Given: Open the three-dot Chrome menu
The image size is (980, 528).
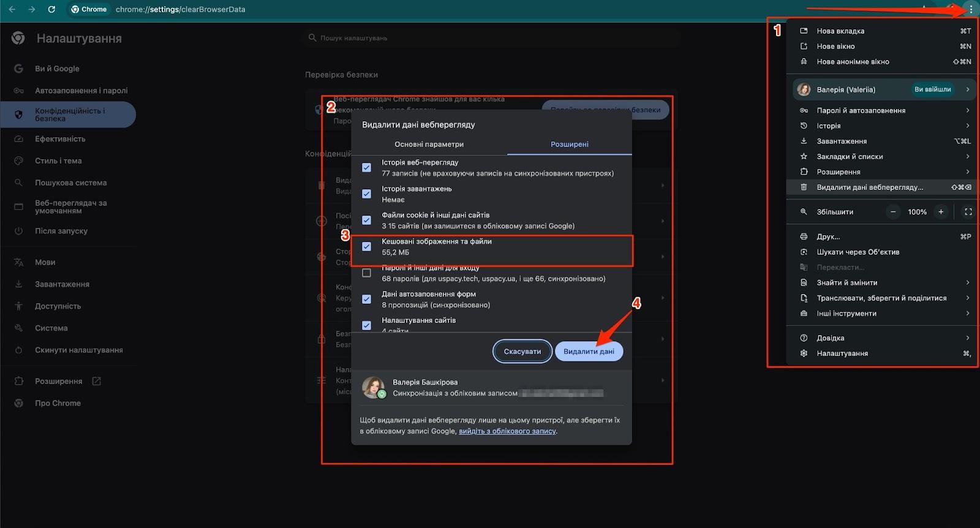Looking at the screenshot, I should 971,9.
